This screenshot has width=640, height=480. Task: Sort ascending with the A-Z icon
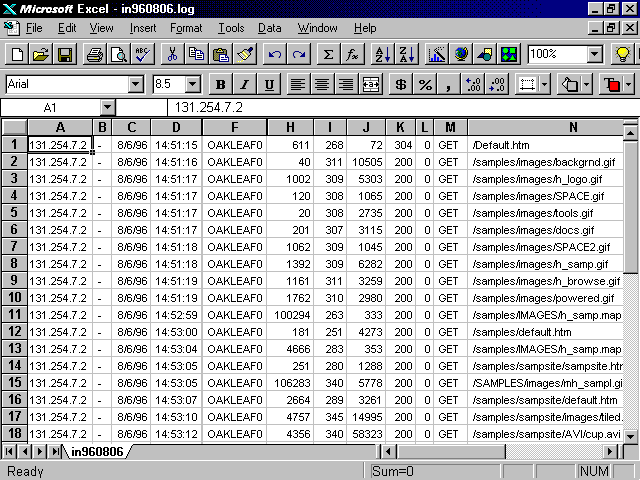382,54
